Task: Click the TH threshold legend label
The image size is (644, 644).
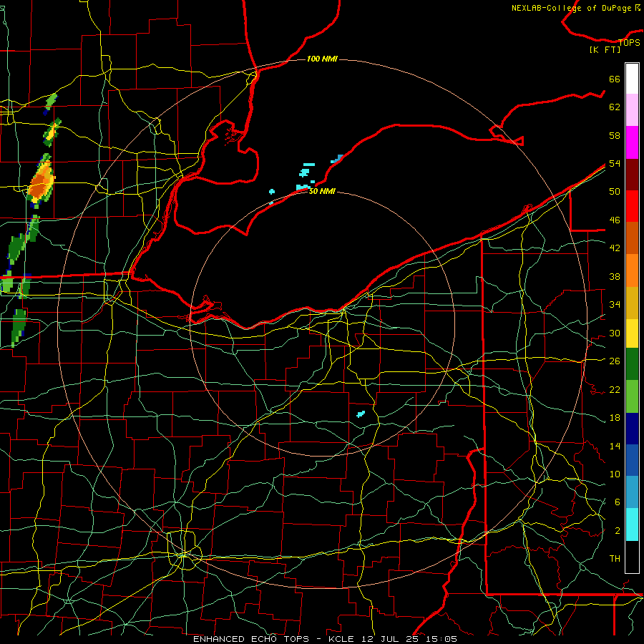Action: coord(615,559)
